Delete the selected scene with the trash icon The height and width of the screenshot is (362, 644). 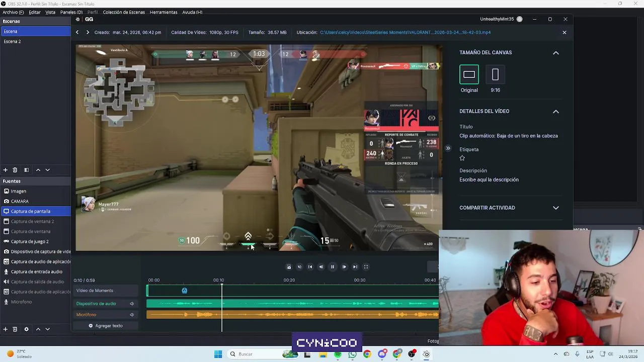pyautogui.click(x=15, y=170)
